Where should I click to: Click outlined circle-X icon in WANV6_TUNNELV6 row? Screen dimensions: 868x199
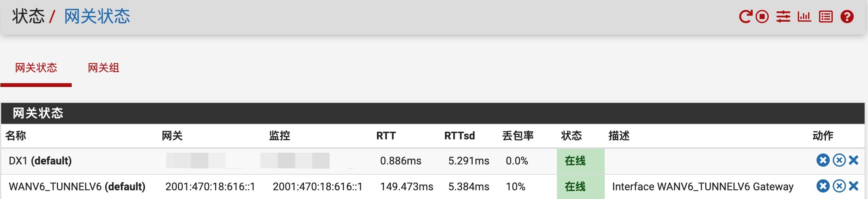click(839, 186)
